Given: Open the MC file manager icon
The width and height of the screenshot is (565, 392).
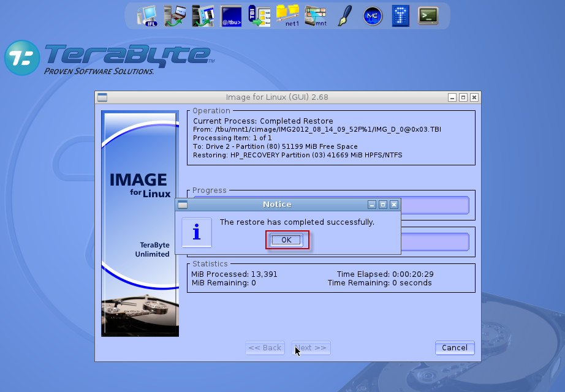Looking at the screenshot, I should [x=373, y=16].
